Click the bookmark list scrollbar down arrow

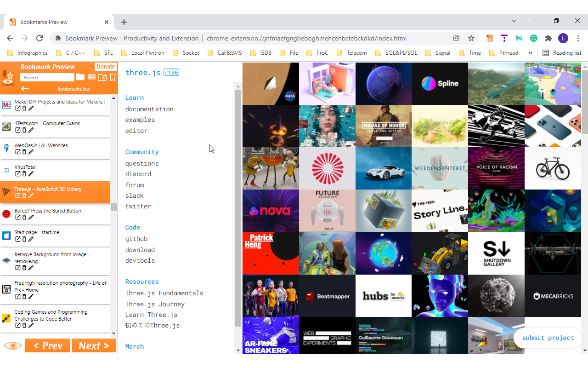coord(113,334)
